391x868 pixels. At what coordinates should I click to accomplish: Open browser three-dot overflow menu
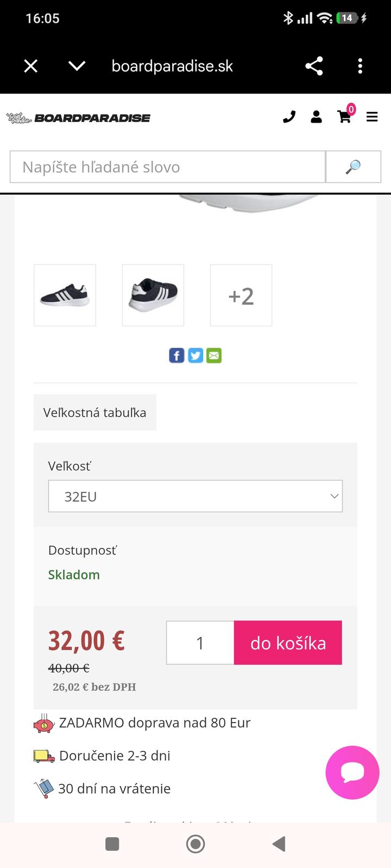click(360, 66)
